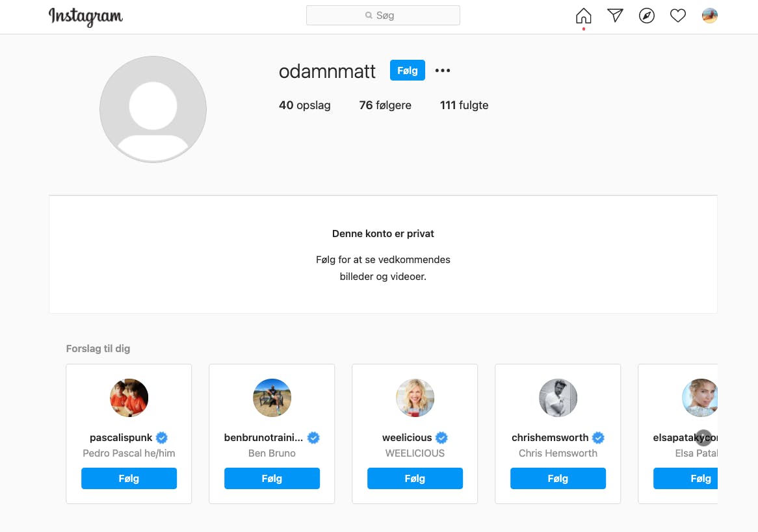The height and width of the screenshot is (532, 758).
Task: Follow pascalispunk from suggestions
Action: [x=129, y=479]
